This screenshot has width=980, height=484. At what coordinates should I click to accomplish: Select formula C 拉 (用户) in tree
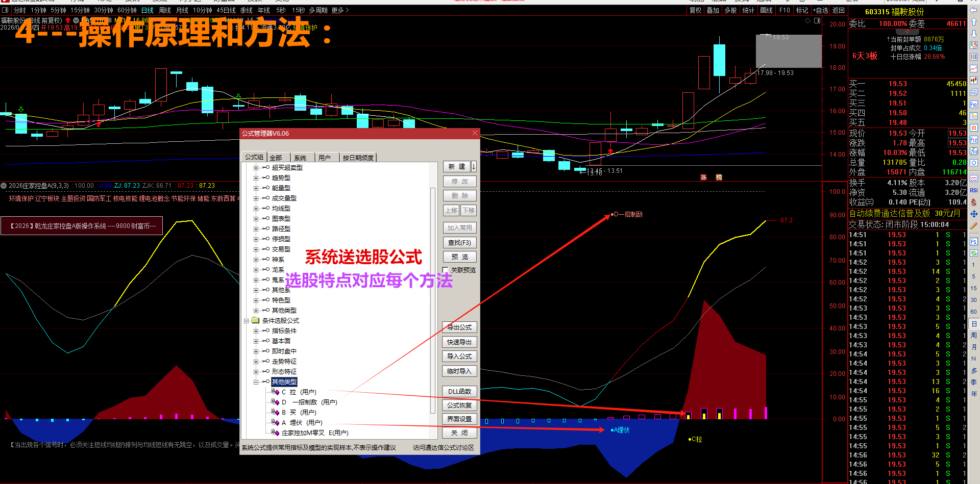299,392
